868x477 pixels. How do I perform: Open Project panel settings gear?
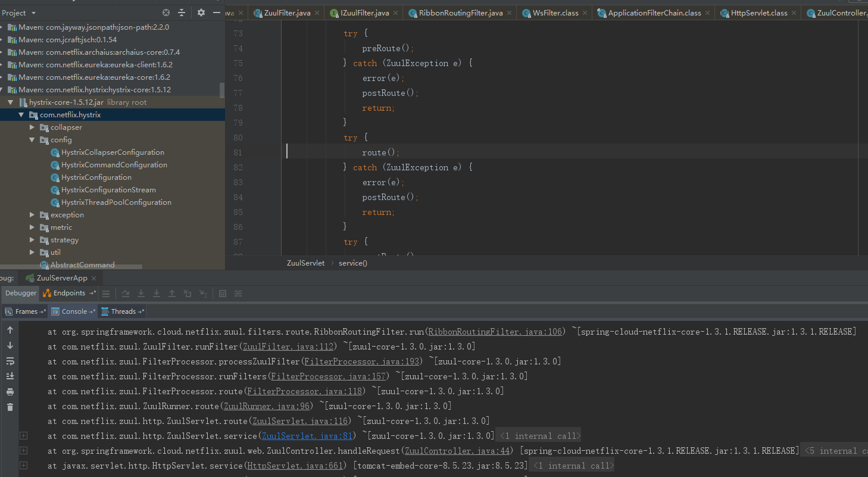pos(201,13)
